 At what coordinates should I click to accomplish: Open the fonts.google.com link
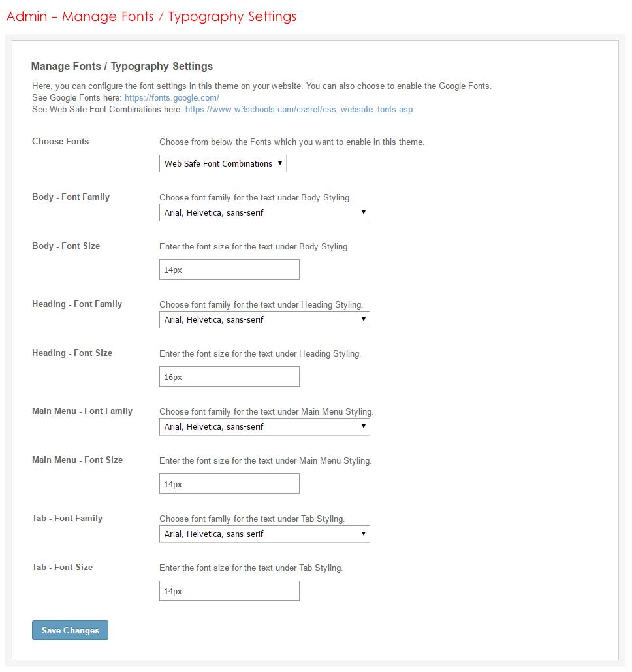click(167, 98)
